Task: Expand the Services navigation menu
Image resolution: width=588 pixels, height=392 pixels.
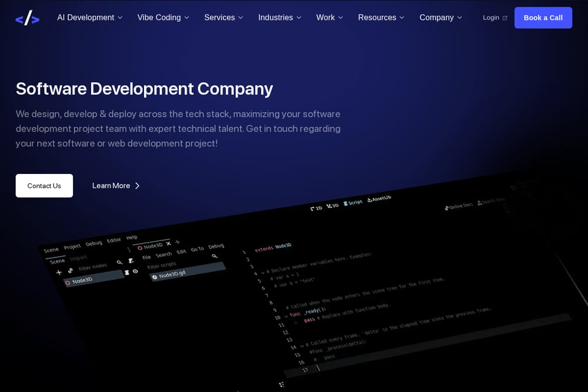Action: 223,18
